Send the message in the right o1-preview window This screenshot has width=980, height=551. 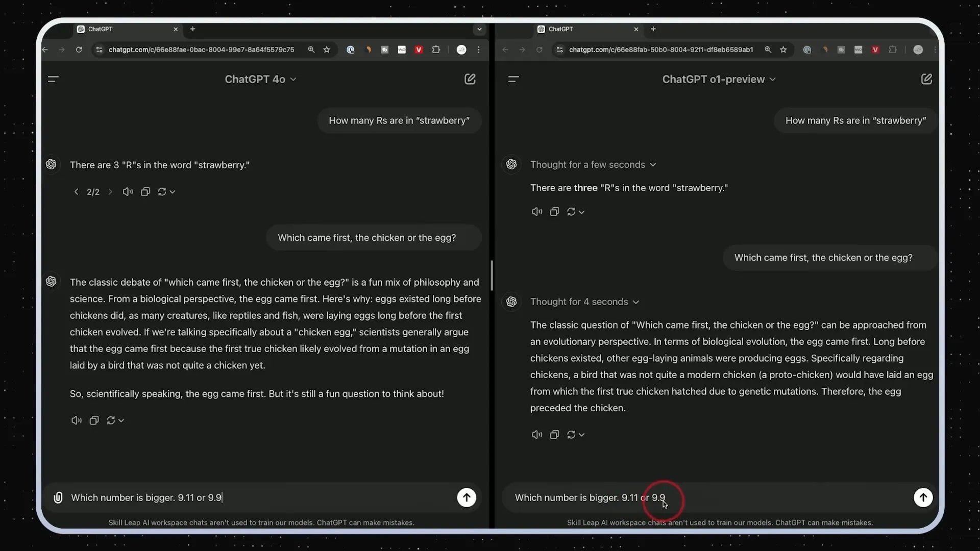click(923, 497)
